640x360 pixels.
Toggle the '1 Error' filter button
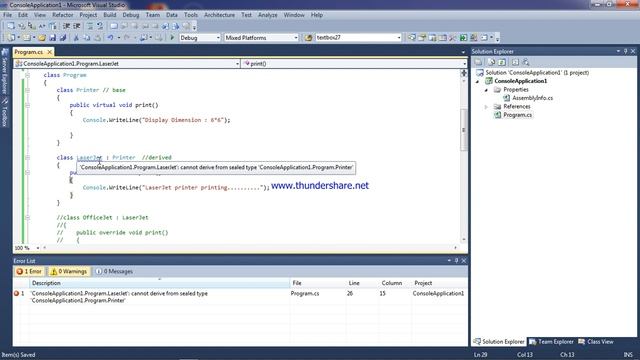tap(29, 271)
